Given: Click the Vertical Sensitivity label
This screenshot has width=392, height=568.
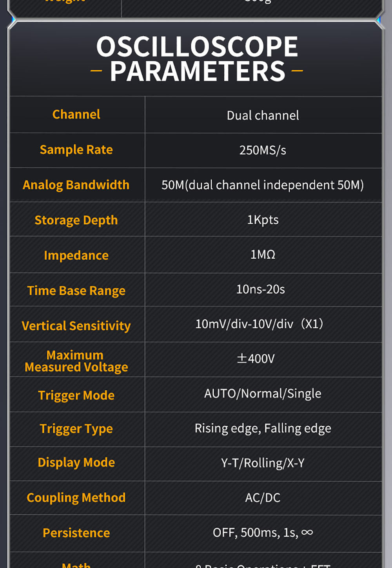Looking at the screenshot, I should click(76, 326).
